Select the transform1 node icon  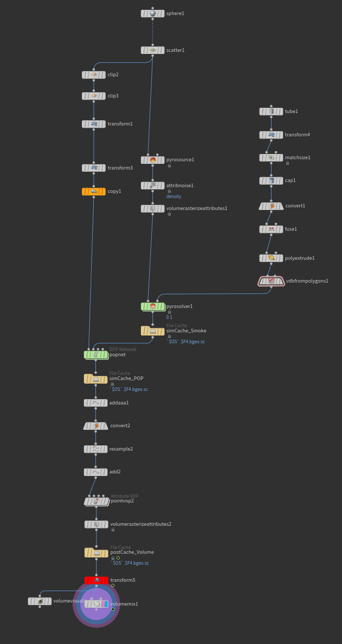pyautogui.click(x=94, y=124)
